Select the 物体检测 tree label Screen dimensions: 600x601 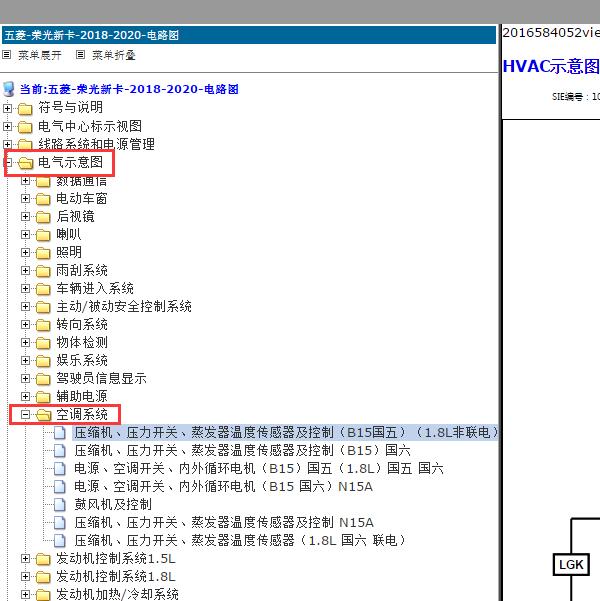[82, 342]
